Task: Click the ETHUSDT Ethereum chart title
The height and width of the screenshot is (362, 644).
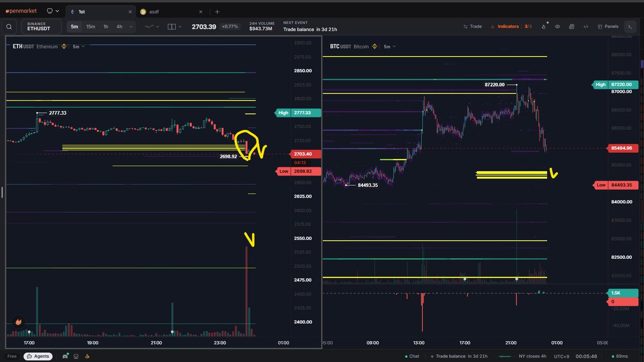Action: point(35,47)
